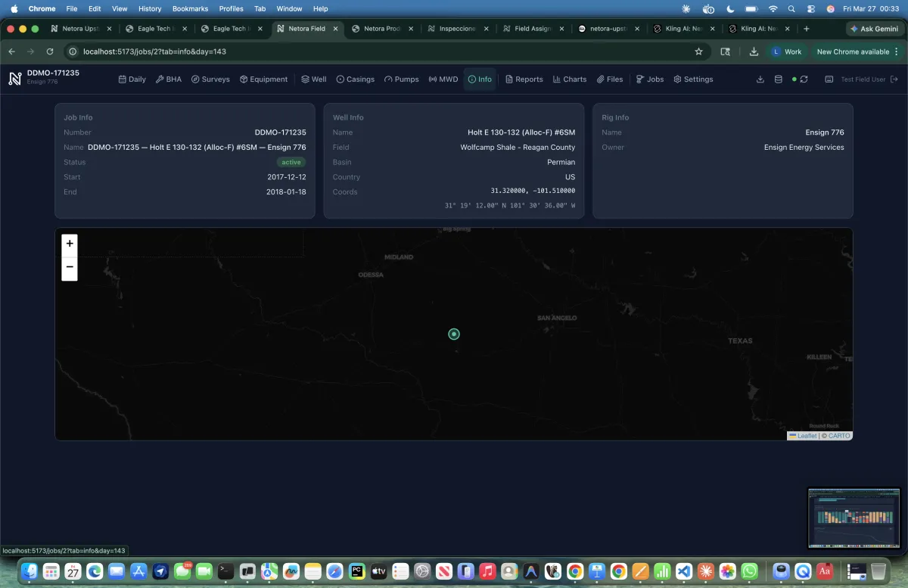This screenshot has height=588, width=908.
Task: Sign out using the logout arrow icon
Action: point(894,79)
